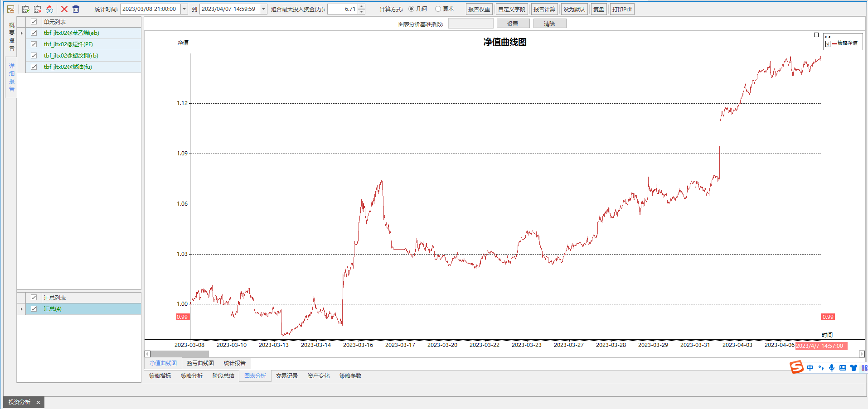
Task: Click the import report icon with green arrow
Action: [26, 9]
